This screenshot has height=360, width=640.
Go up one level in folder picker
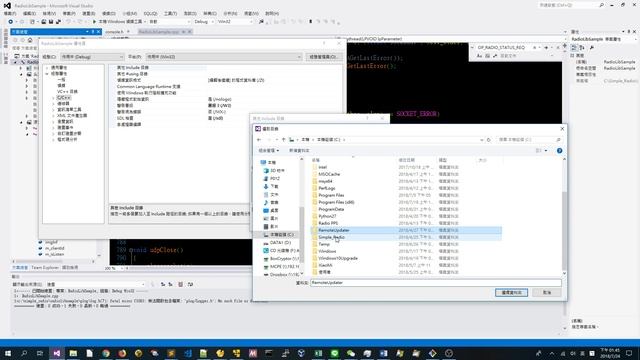284,140
